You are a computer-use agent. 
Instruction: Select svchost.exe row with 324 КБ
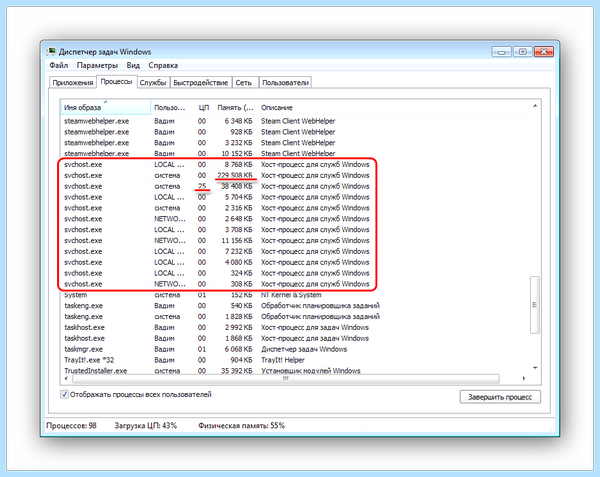pos(295,273)
